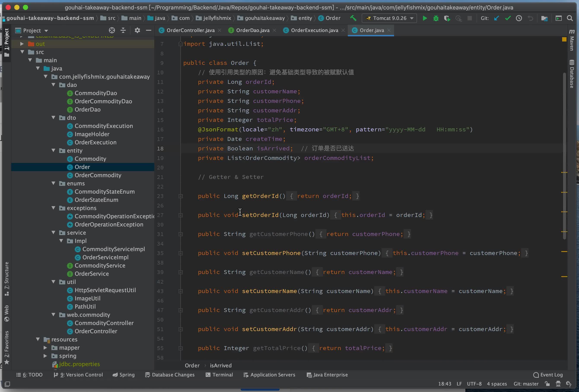Run with coverage icon in the toolbar
This screenshot has width=579, height=392.
tap(447, 18)
